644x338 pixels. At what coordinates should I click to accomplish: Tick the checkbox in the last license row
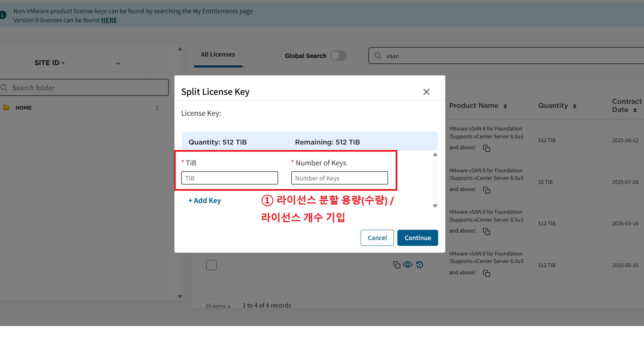click(x=211, y=265)
